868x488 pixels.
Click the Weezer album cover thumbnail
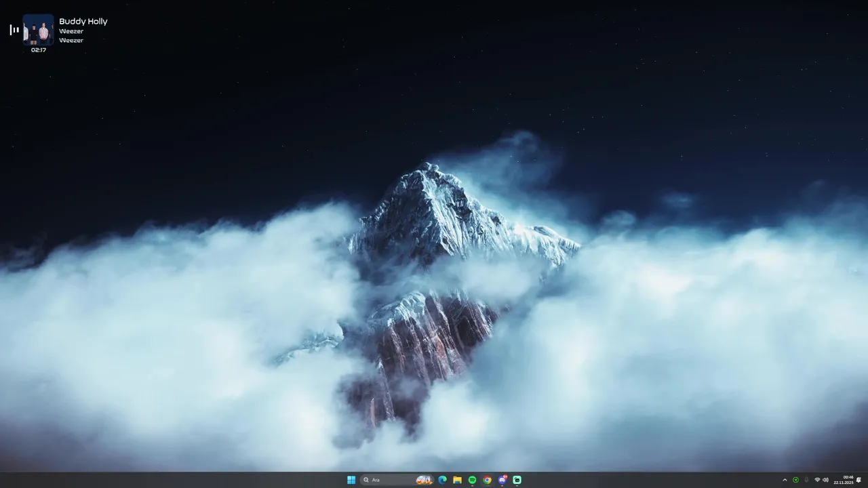pyautogui.click(x=39, y=30)
